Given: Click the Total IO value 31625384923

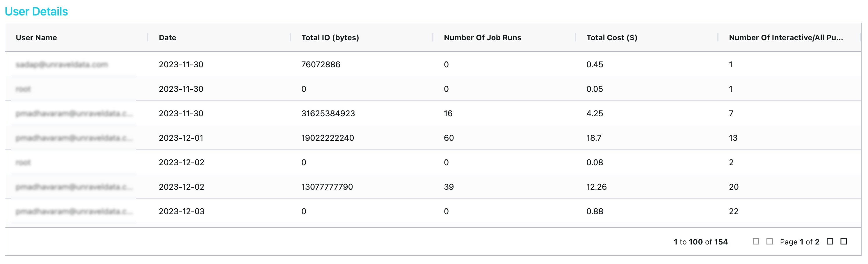Looking at the screenshot, I should point(328,113).
